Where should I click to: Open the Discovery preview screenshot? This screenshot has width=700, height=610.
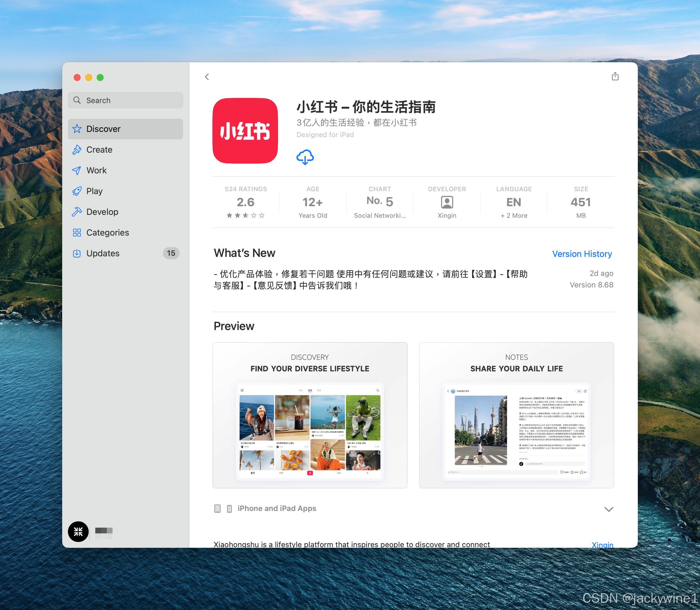pyautogui.click(x=309, y=415)
